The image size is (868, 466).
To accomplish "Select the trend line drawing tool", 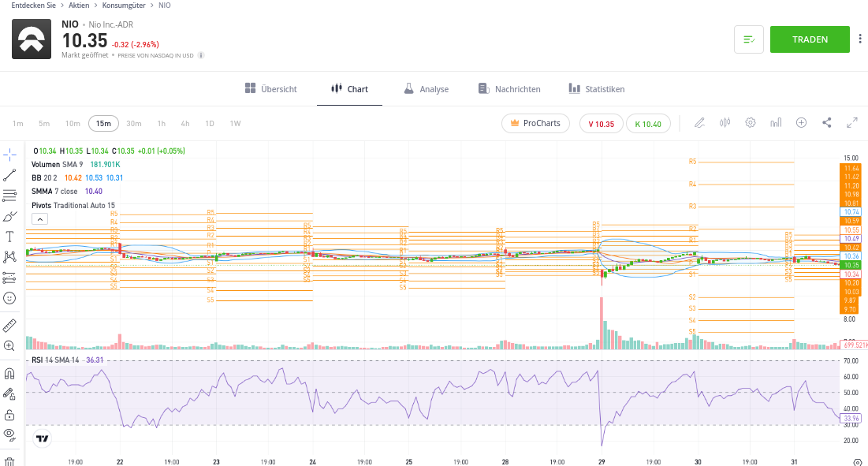I will (x=9, y=176).
